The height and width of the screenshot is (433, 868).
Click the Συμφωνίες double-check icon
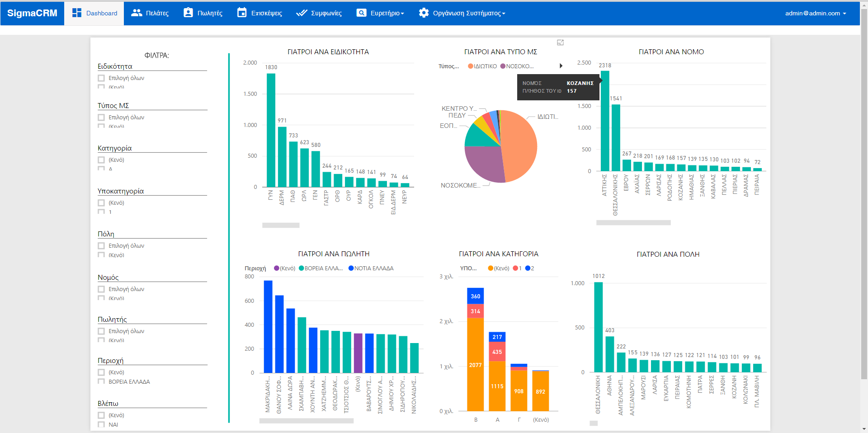coord(302,13)
